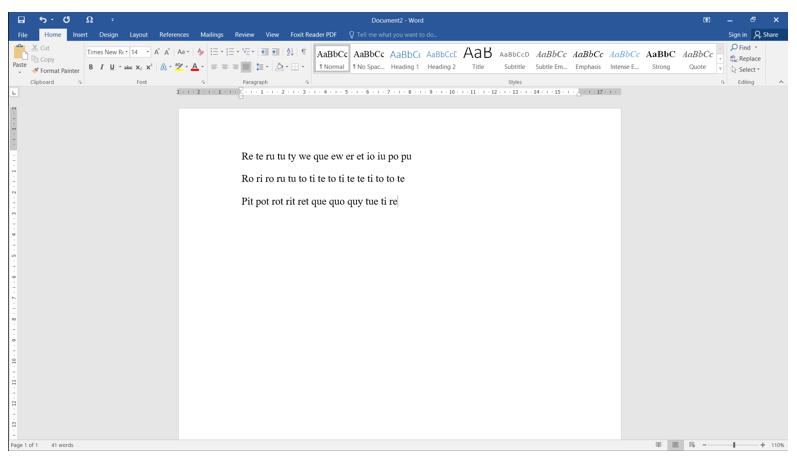Click Sign in link
Viewport: 797px width, 461px height.
(738, 34)
